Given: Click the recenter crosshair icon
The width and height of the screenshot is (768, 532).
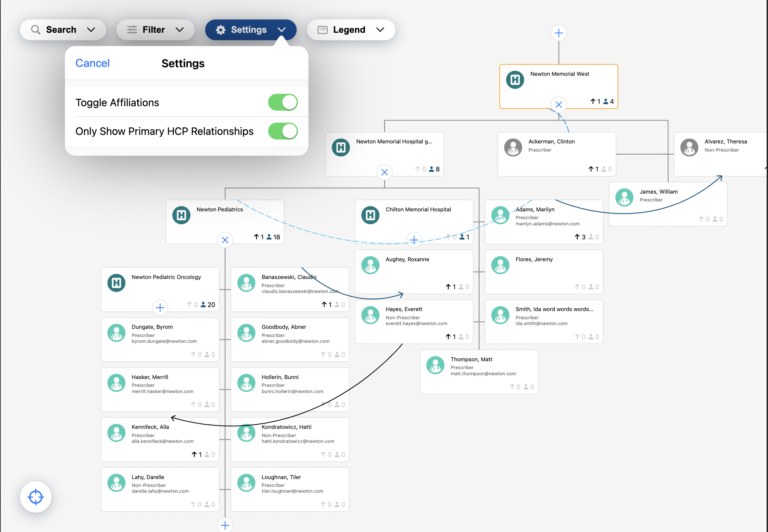Looking at the screenshot, I should (x=36, y=497).
